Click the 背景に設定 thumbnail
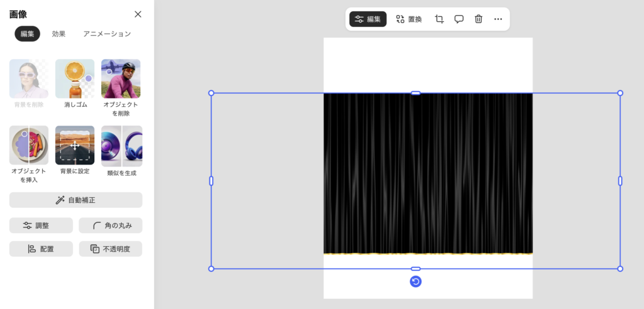The height and width of the screenshot is (309, 644). tap(75, 145)
